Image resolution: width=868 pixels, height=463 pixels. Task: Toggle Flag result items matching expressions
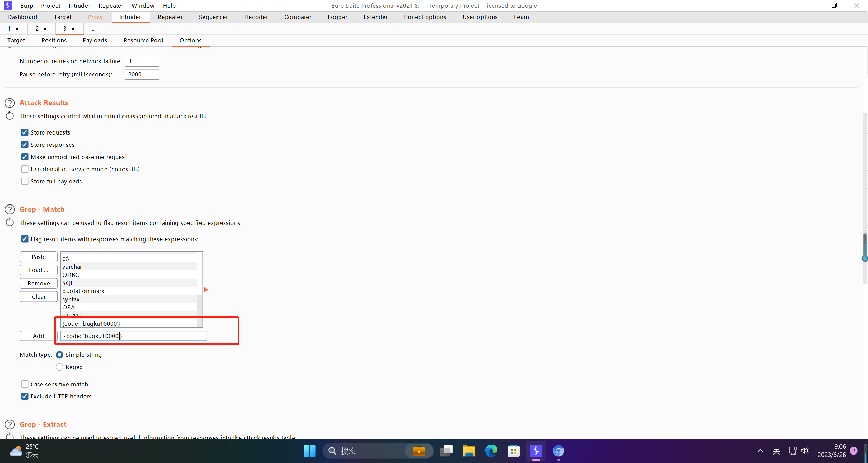(25, 239)
